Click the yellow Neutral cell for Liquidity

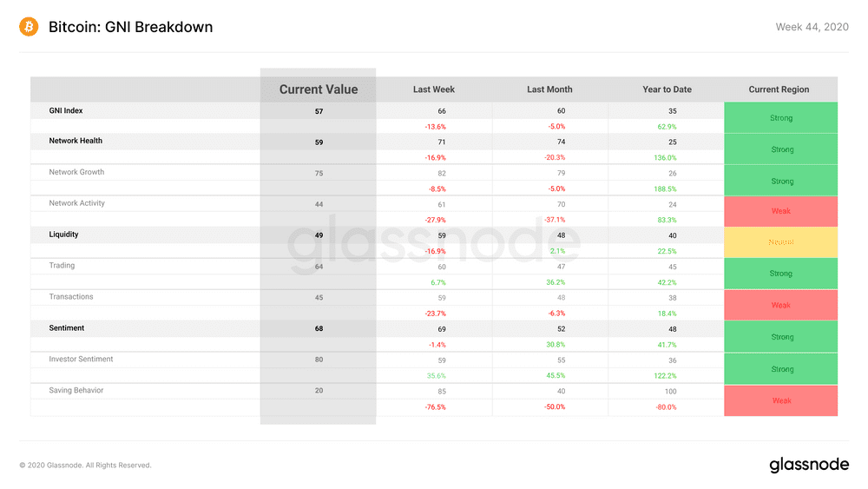[780, 242]
